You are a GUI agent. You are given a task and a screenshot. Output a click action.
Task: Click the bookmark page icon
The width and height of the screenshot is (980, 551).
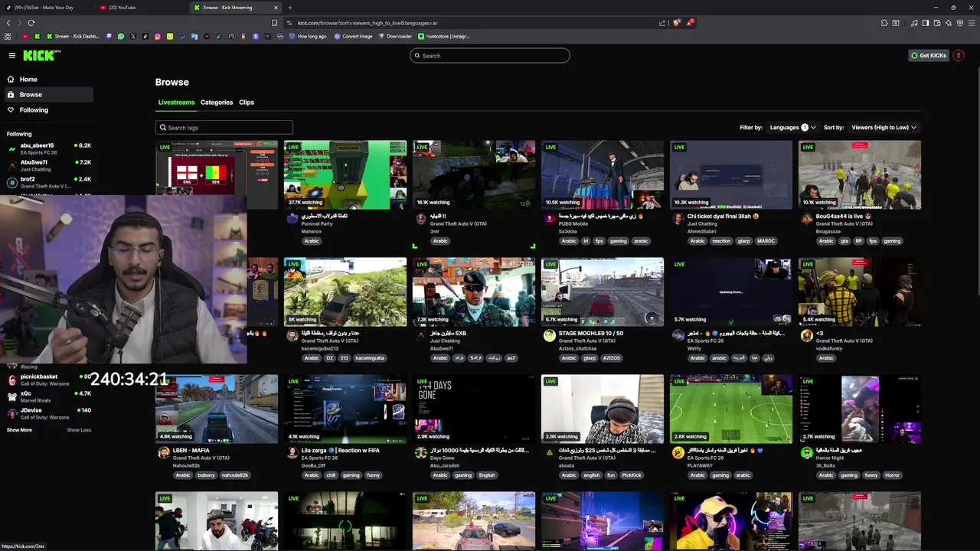click(x=275, y=23)
